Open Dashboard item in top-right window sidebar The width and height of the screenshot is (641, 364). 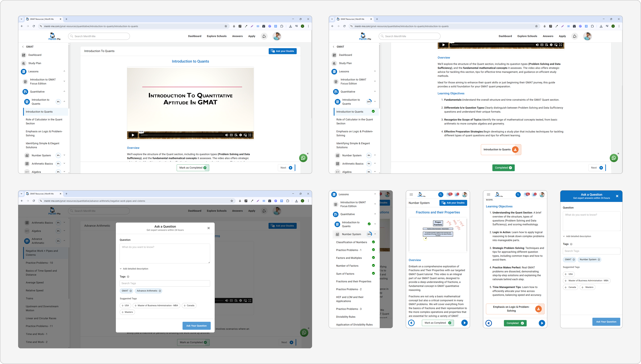(x=345, y=55)
